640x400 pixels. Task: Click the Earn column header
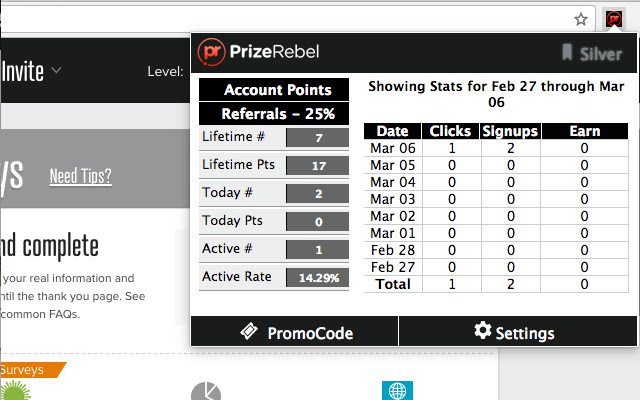point(584,131)
